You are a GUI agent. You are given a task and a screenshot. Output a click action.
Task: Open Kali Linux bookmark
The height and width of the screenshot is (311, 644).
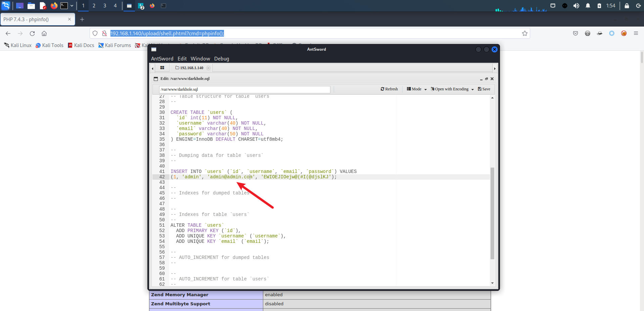click(x=18, y=45)
